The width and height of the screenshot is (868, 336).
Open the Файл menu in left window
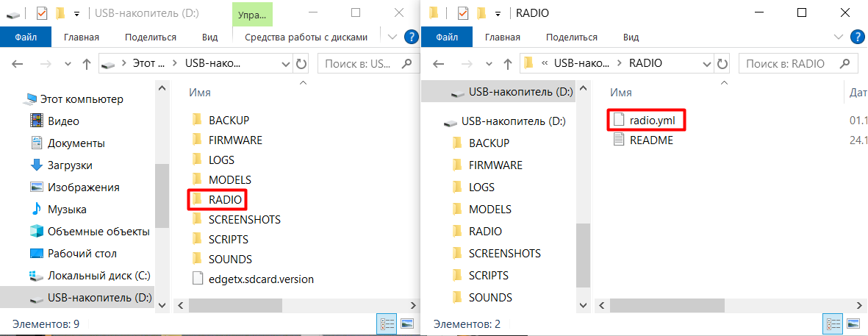[26, 37]
